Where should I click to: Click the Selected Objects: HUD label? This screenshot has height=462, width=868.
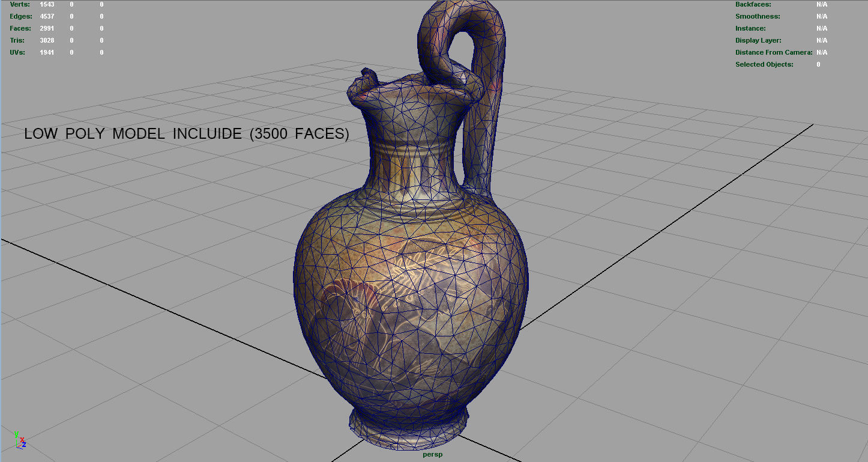point(764,64)
